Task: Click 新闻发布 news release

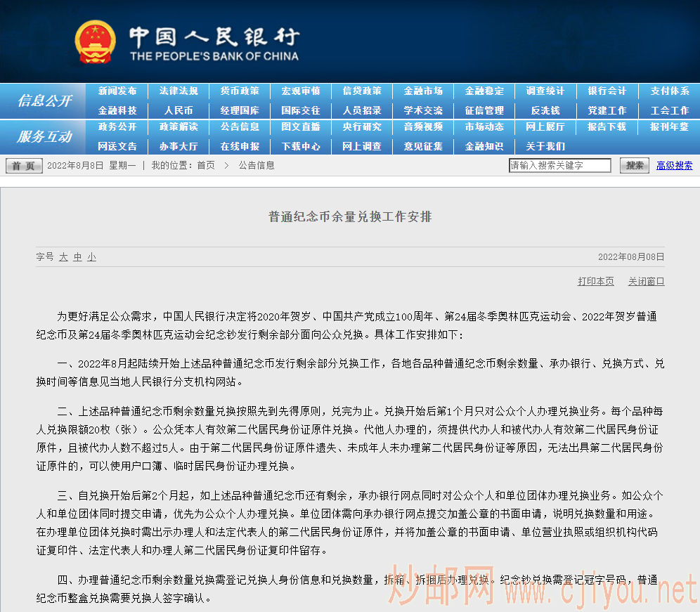Action: click(118, 91)
